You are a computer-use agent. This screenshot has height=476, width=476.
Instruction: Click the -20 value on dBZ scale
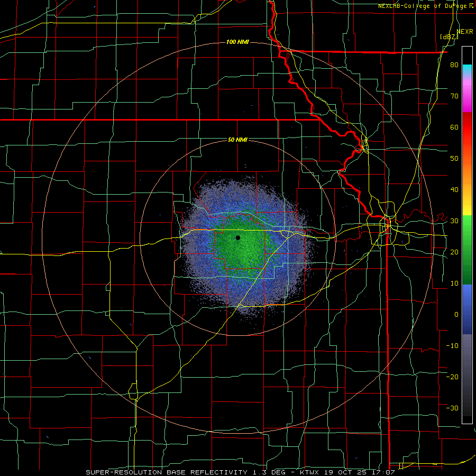[452, 377]
